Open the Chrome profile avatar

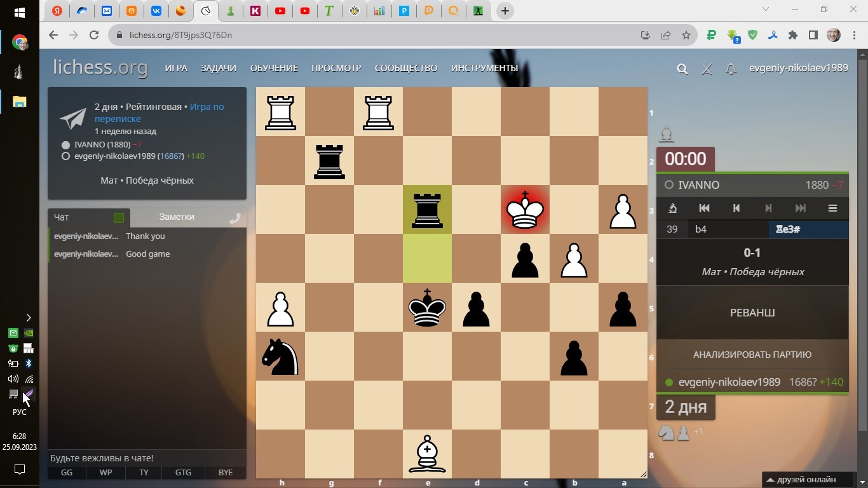(834, 36)
